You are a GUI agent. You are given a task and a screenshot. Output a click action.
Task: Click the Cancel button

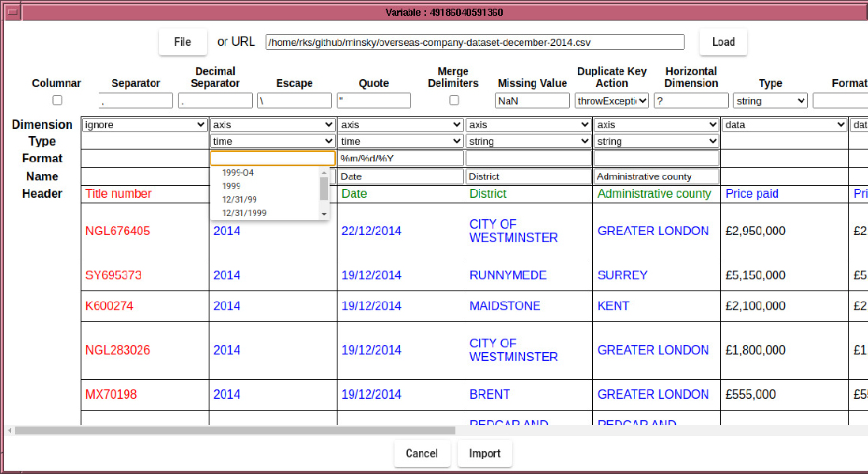coord(422,453)
